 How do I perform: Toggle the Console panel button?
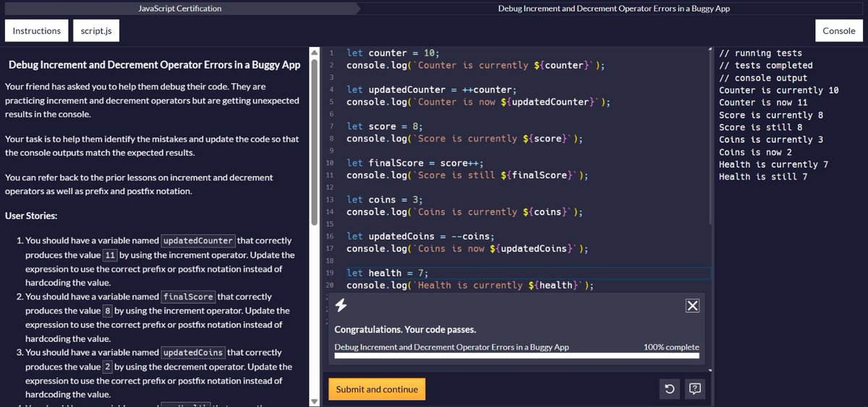[839, 31]
